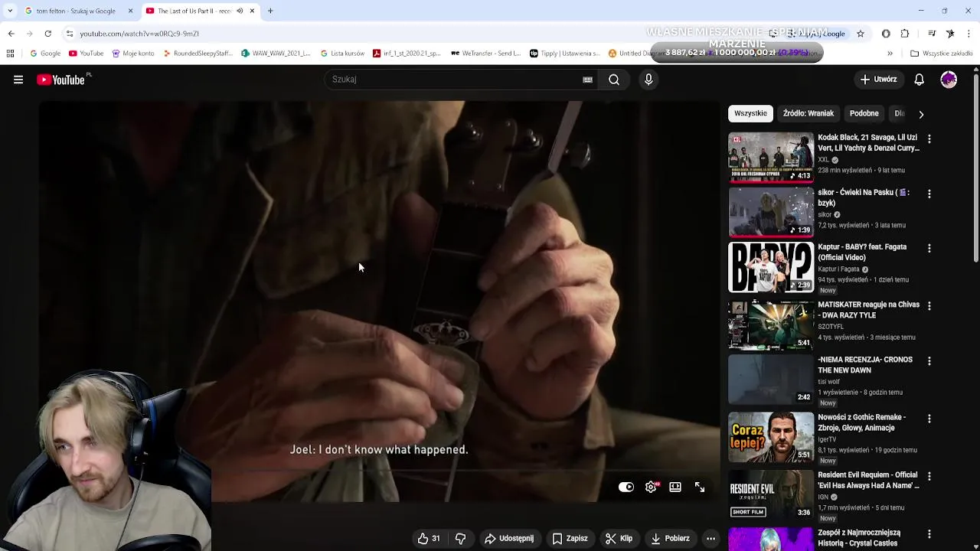Open Nowości z Gothic Remake thumbnail
This screenshot has height=551, width=980.
pos(771,437)
